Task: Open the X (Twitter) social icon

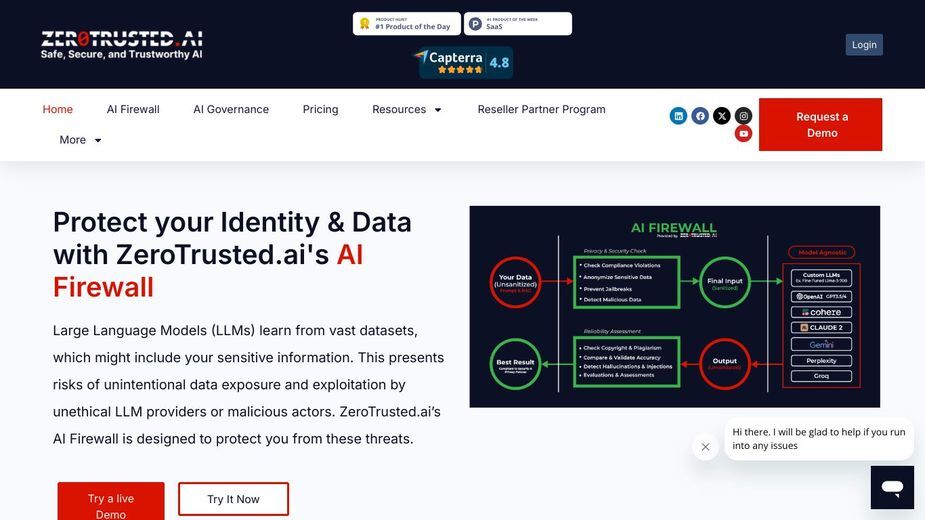Action: click(721, 116)
